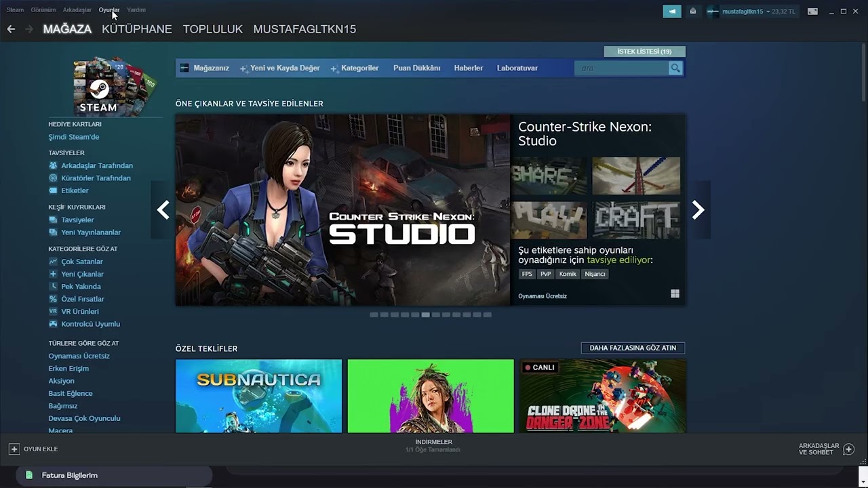The width and height of the screenshot is (868, 488).
Task: Click OYUN EKLE plus icon
Action: (14, 449)
